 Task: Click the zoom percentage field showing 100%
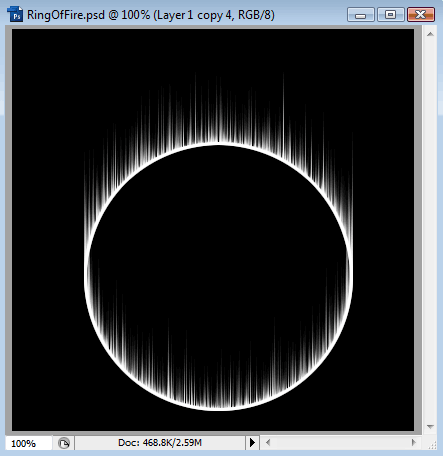tap(28, 443)
